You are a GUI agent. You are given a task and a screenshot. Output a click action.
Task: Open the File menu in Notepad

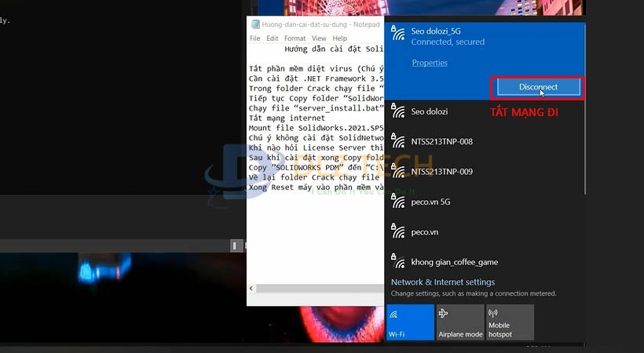254,38
